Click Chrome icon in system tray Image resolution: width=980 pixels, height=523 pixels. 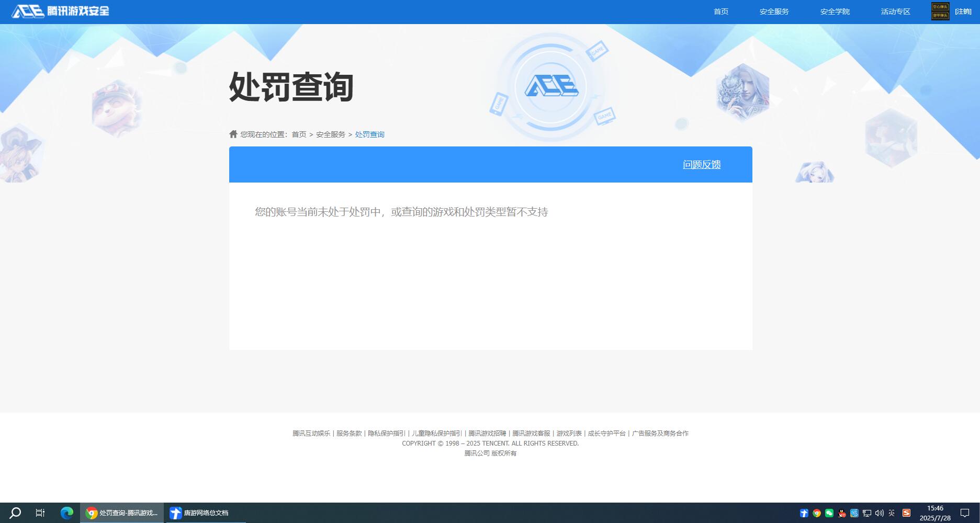[817, 513]
